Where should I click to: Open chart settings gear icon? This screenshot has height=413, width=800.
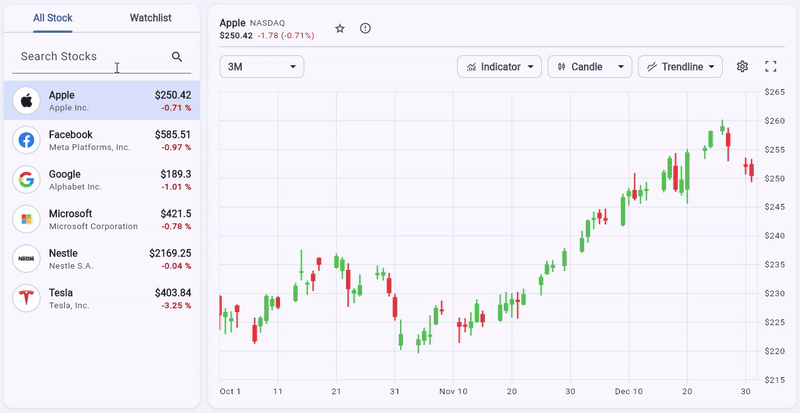point(742,66)
